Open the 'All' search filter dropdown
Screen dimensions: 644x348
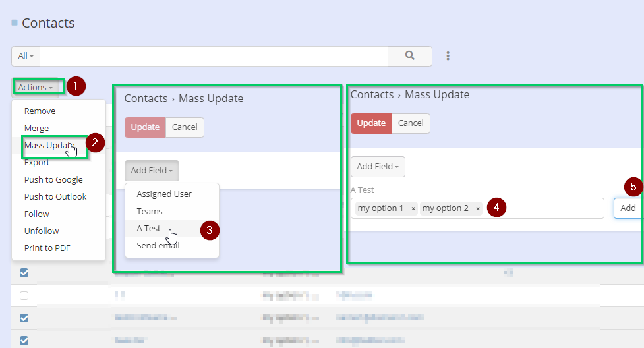(26, 56)
